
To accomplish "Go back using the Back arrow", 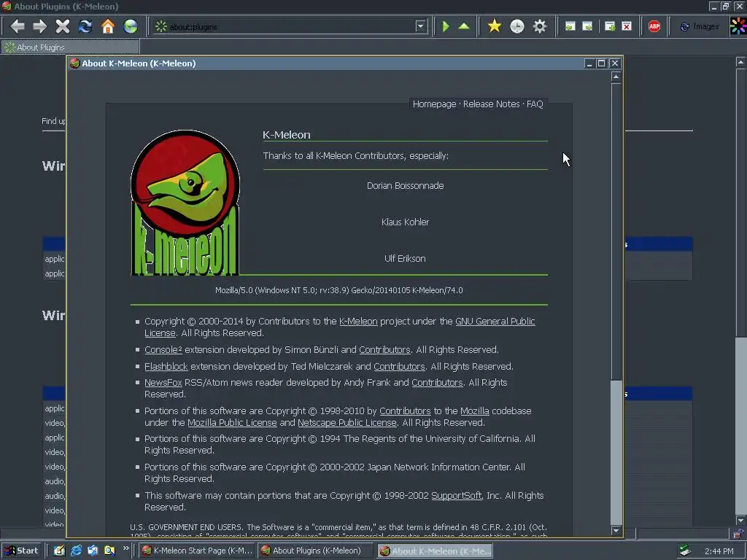I will pyautogui.click(x=18, y=26).
